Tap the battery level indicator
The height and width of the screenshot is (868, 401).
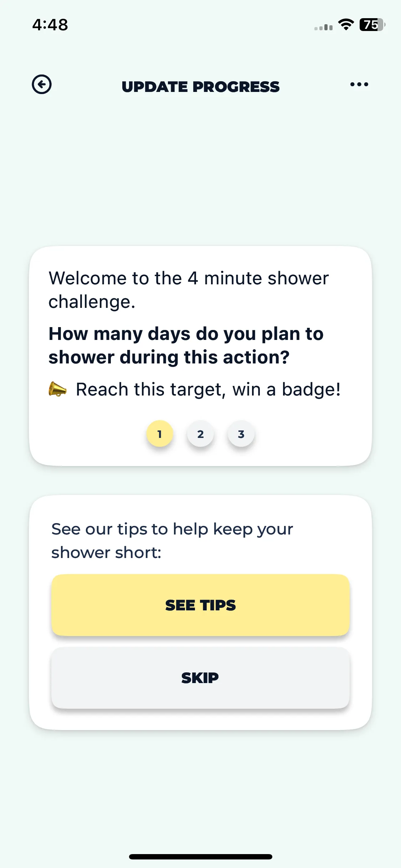tap(372, 25)
